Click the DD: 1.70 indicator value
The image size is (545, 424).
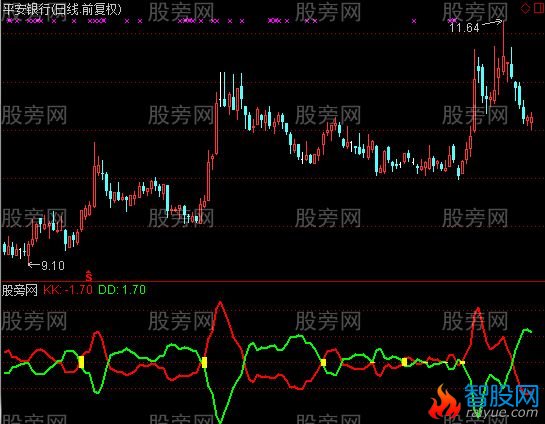122,290
